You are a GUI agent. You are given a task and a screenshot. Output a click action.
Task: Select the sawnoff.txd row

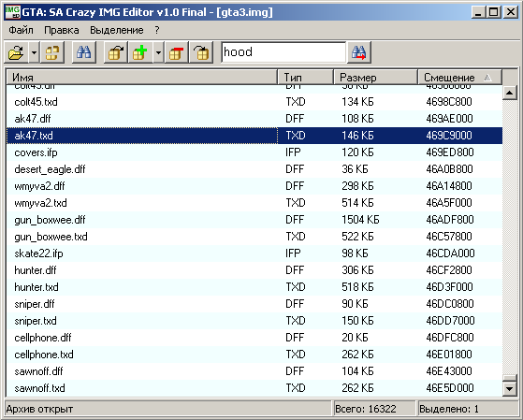coord(254,388)
